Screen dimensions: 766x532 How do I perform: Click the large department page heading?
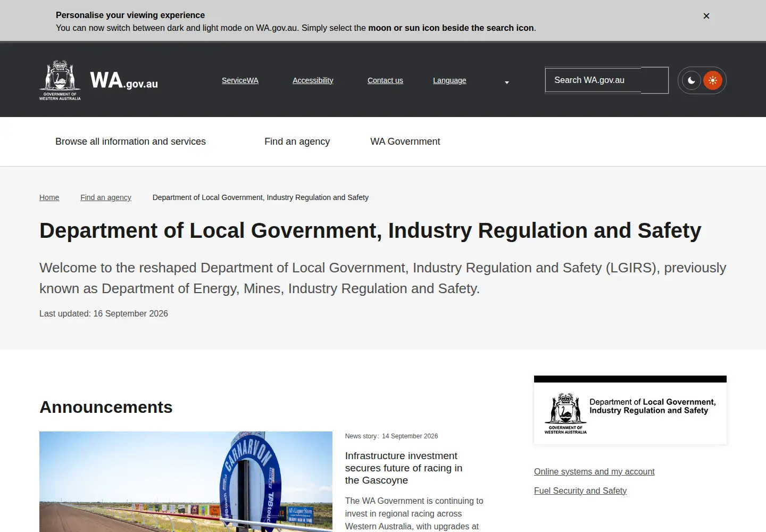(370, 230)
